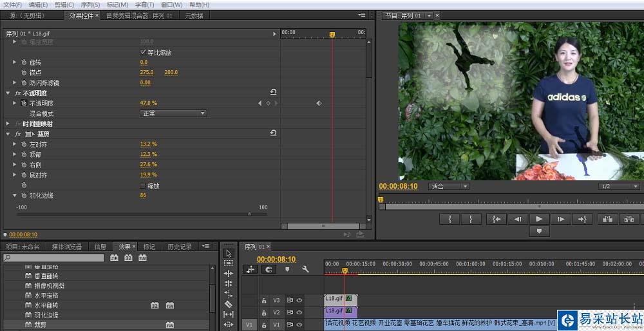This screenshot has height=331, width=644.
Task: Open the 混合模式 dropdown
Action: 173,113
